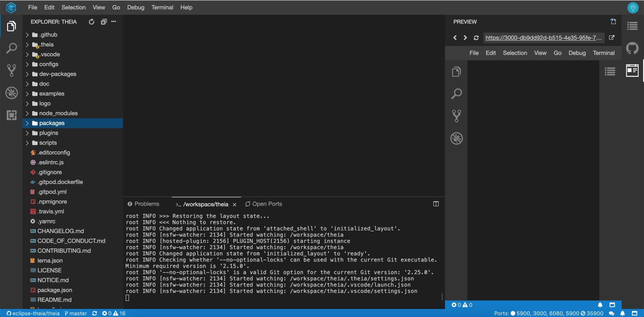Open preview URL in external window
644x317 pixels.
click(x=612, y=38)
